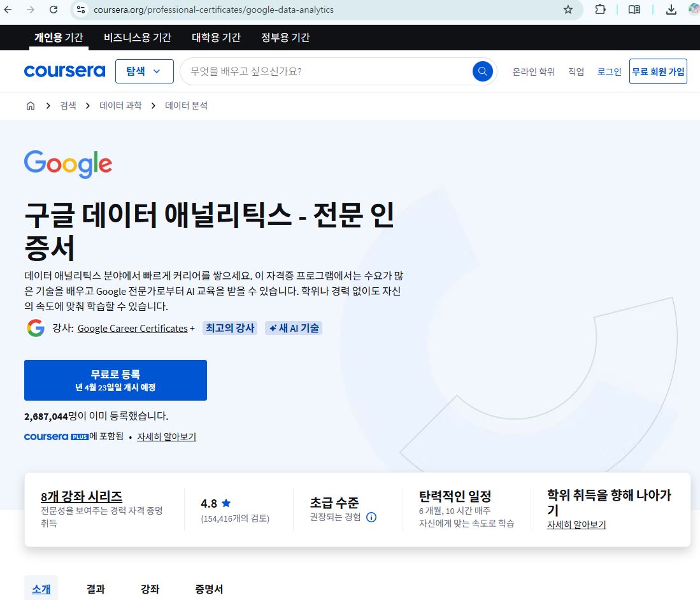Switch to 소개 section tab
The image size is (700, 600).
coord(41,589)
